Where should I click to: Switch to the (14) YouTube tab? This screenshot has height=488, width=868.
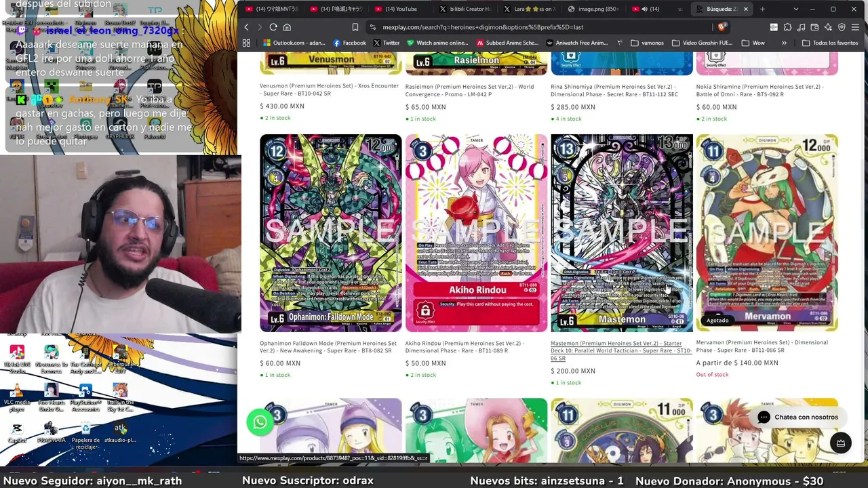[x=400, y=9]
